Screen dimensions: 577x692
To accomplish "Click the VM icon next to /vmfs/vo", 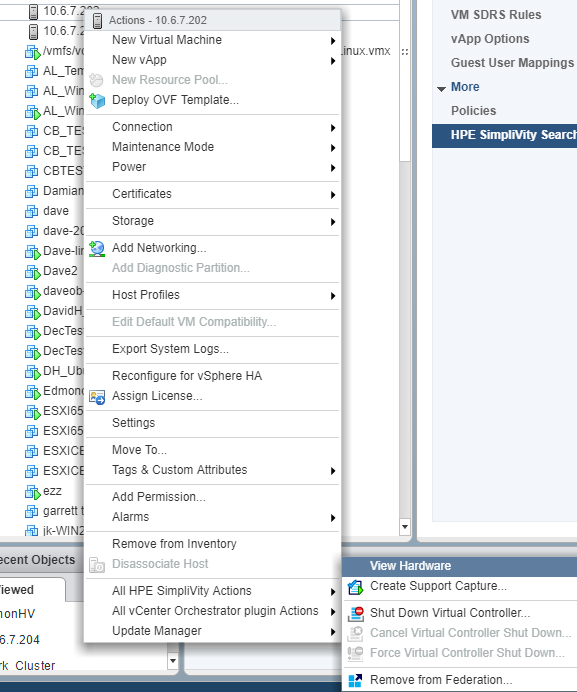I will click(x=32, y=52).
